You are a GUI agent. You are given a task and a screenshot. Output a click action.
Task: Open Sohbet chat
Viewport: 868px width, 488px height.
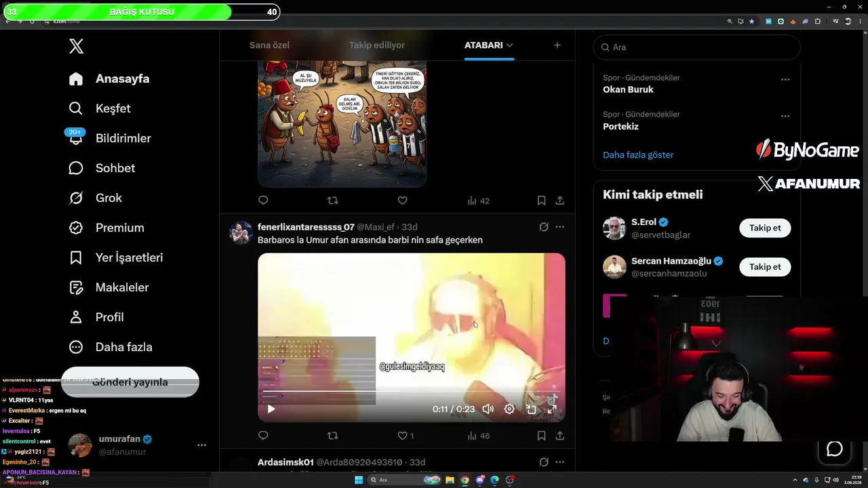point(102,168)
